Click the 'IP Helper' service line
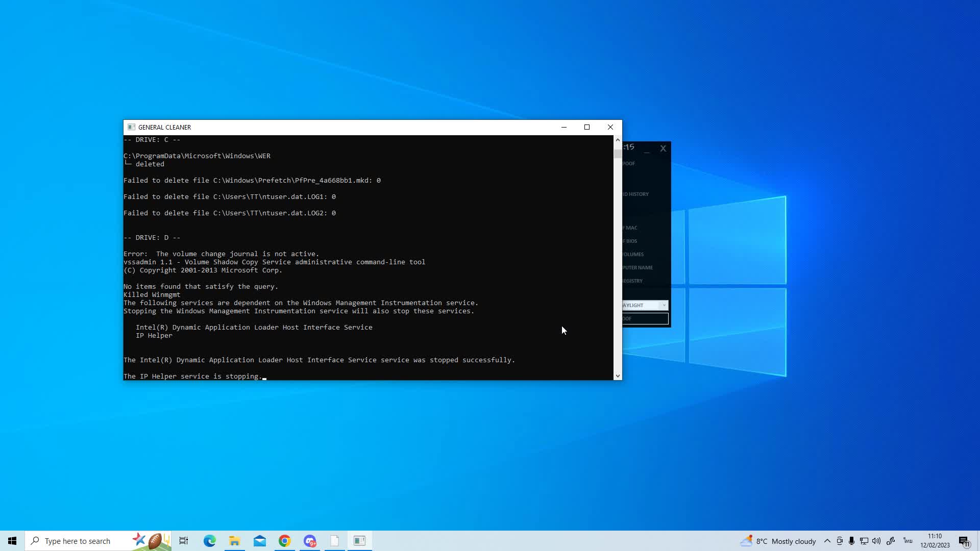The height and width of the screenshot is (551, 980). 154,336
